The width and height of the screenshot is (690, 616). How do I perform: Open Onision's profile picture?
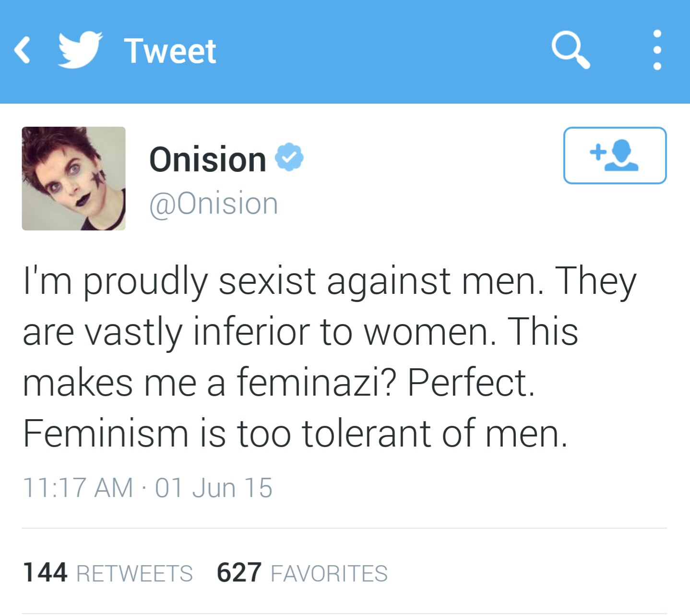pos(73,178)
